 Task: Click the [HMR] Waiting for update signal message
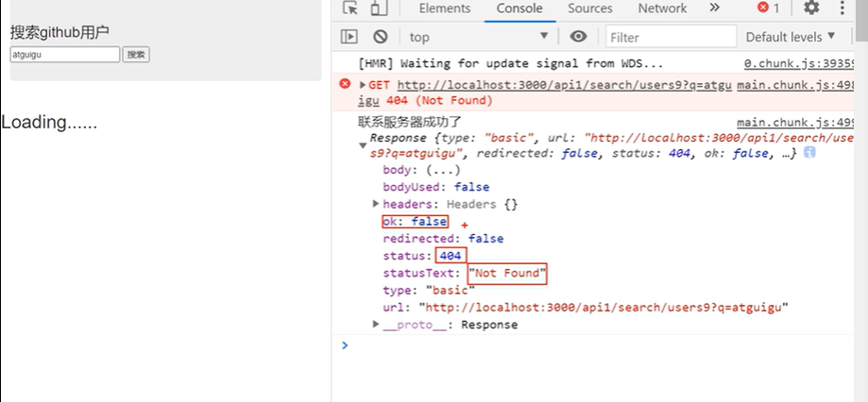pyautogui.click(x=510, y=63)
